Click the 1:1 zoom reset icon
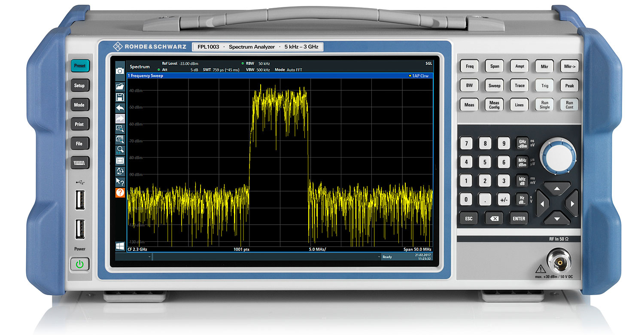The image size is (644, 335). click(x=120, y=150)
